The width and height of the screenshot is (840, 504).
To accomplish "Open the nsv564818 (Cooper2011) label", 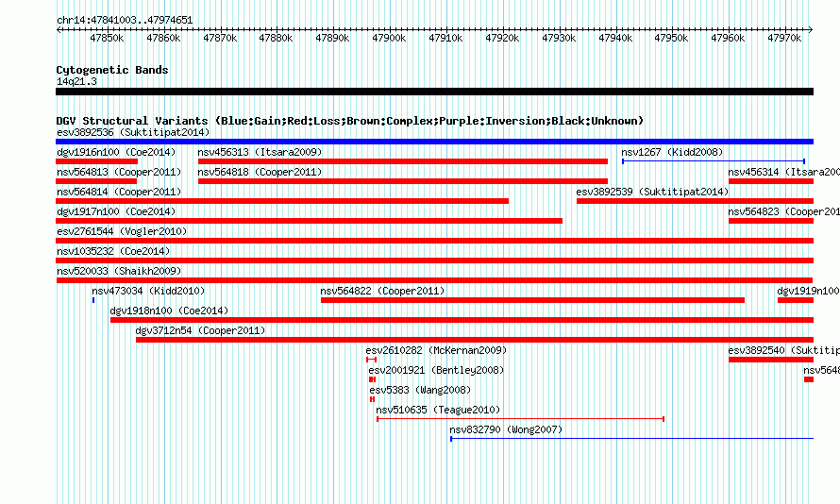I will tap(260, 172).
